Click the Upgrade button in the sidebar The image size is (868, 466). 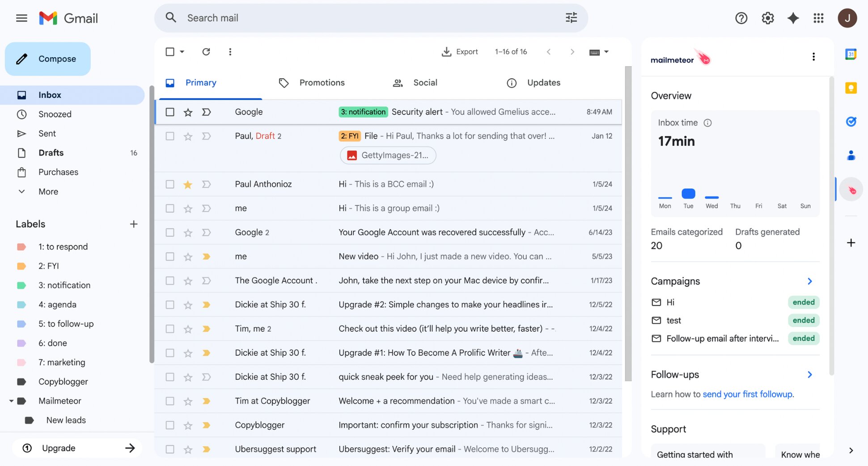click(x=59, y=448)
